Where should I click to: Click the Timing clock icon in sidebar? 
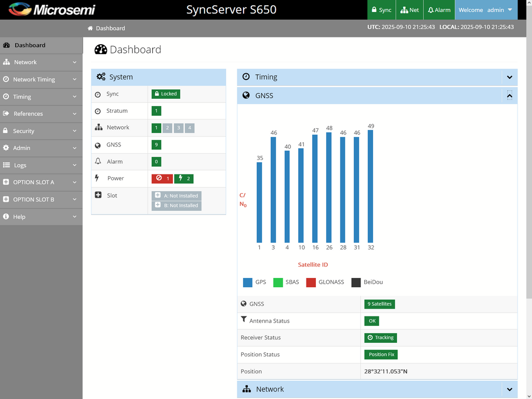[6, 96]
